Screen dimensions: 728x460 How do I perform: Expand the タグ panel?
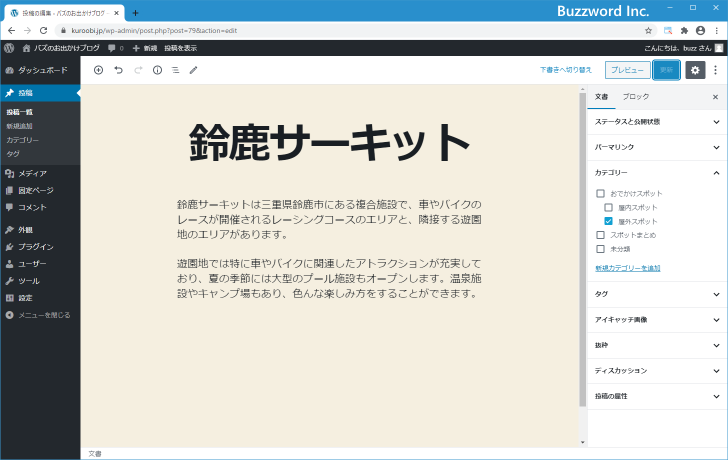pyautogui.click(x=657, y=294)
